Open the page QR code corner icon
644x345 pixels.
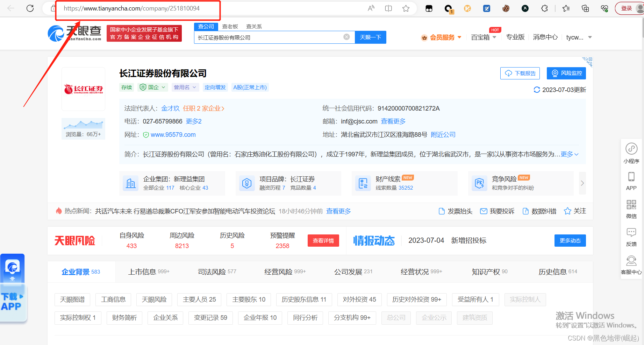[587, 62]
